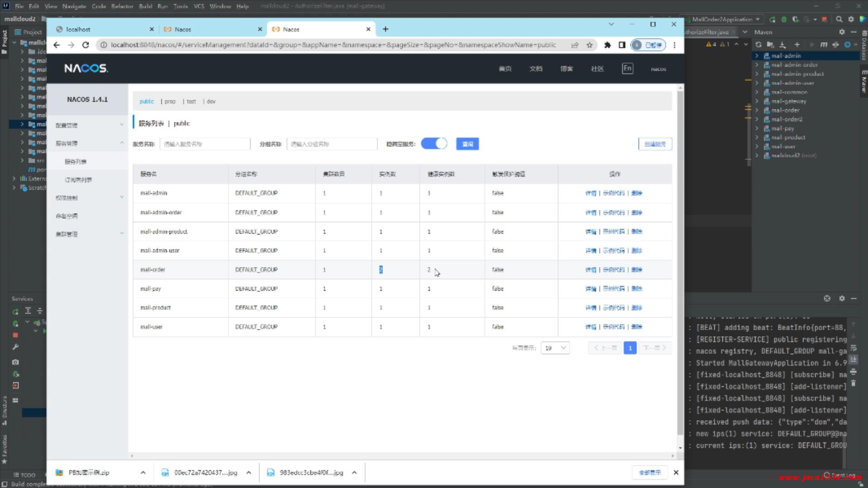Show all downloads button
This screenshot has height=488, width=868.
(650, 473)
